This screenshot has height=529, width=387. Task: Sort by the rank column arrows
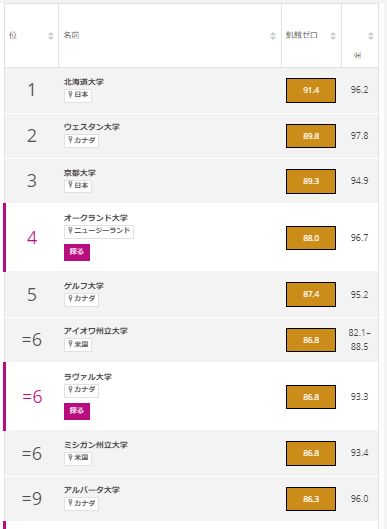click(x=51, y=36)
